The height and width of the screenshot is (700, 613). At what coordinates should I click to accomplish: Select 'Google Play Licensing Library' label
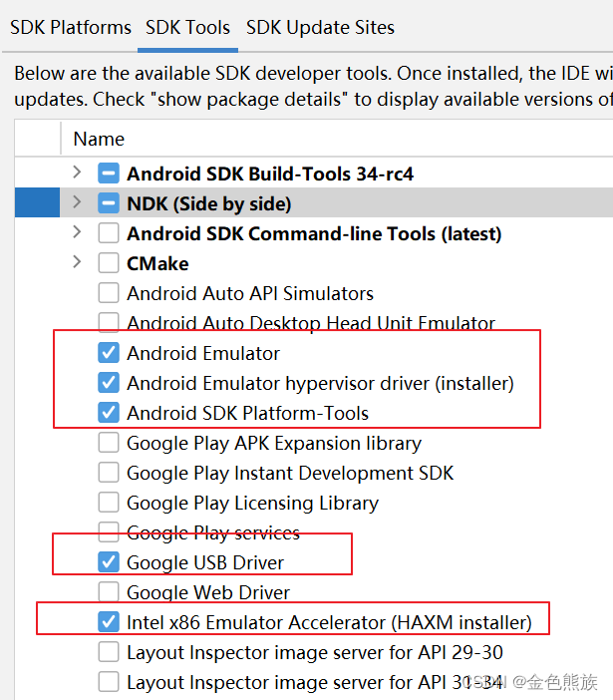coord(252,504)
